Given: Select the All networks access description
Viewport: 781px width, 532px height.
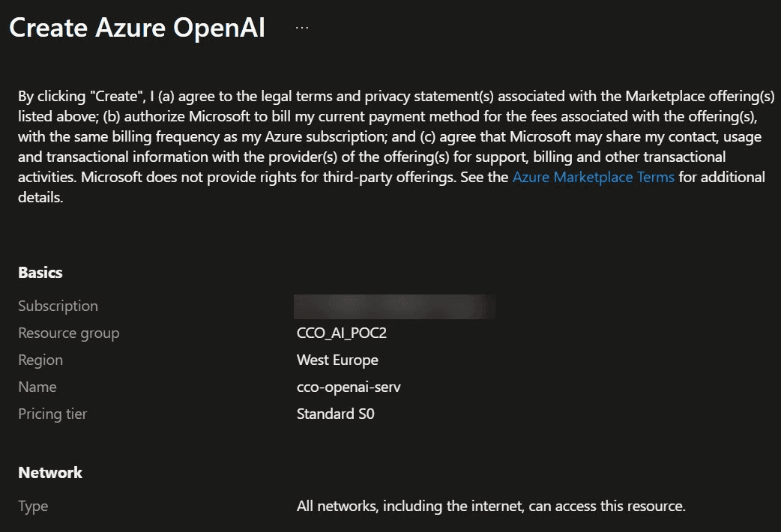Looking at the screenshot, I should click(491, 507).
